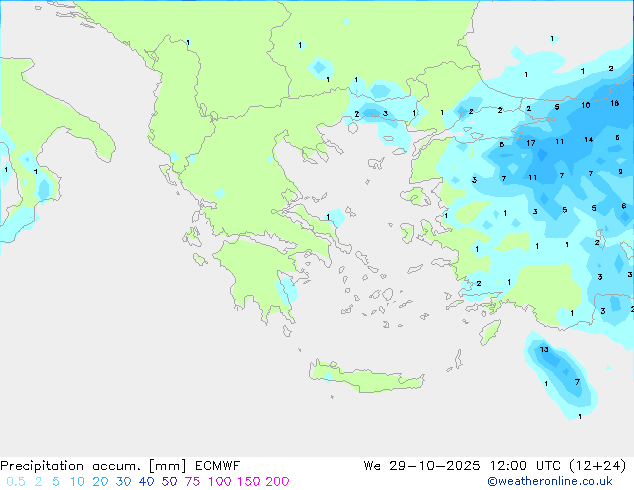Click the 13 mm value near Rhodes
Screen dimensions: 634x490
point(544,349)
